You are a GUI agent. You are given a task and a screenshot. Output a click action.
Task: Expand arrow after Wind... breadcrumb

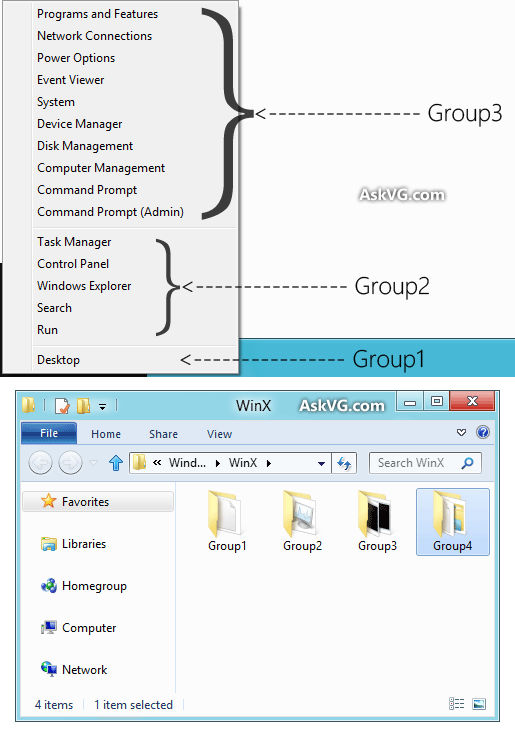pos(217,463)
